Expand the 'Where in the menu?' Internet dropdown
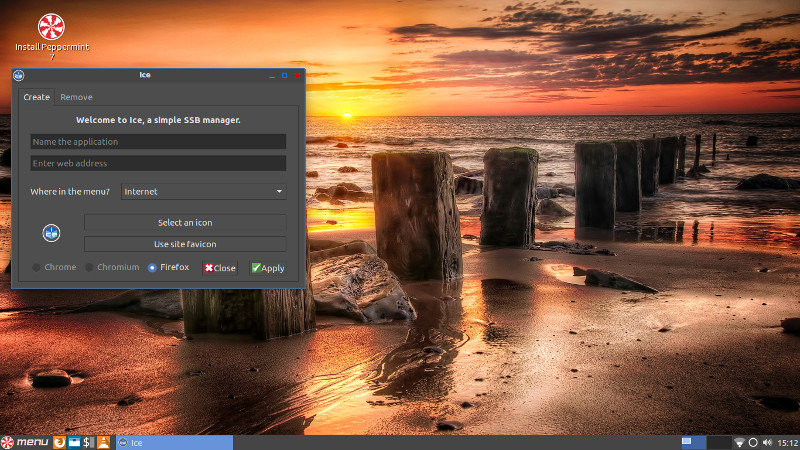The image size is (800, 450). [x=203, y=191]
